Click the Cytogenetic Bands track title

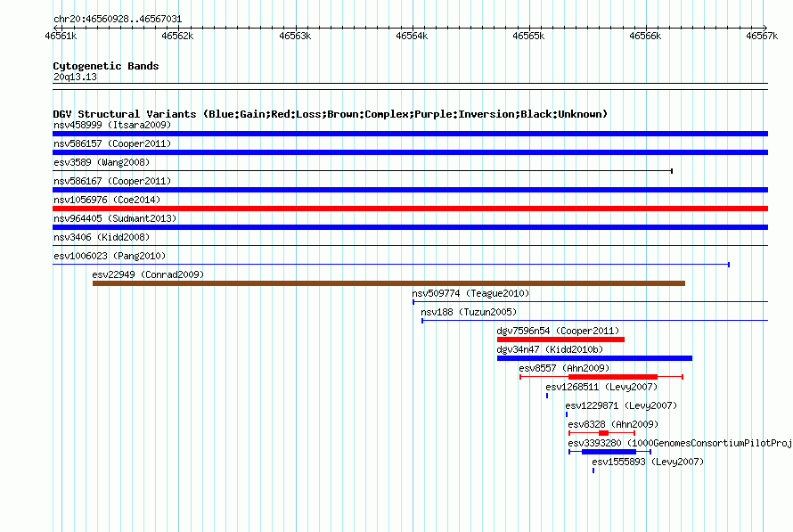point(106,66)
